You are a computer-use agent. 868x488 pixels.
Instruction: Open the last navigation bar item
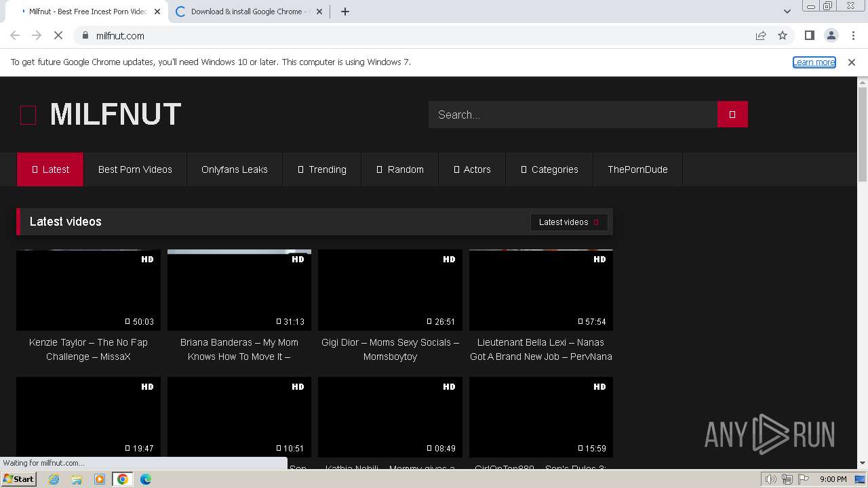pyautogui.click(x=637, y=169)
